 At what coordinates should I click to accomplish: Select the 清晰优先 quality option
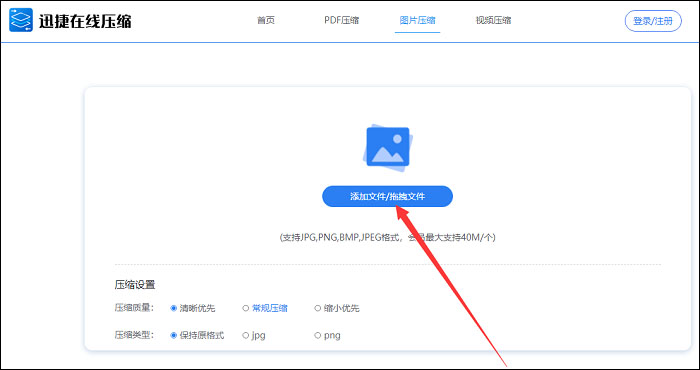(x=193, y=308)
